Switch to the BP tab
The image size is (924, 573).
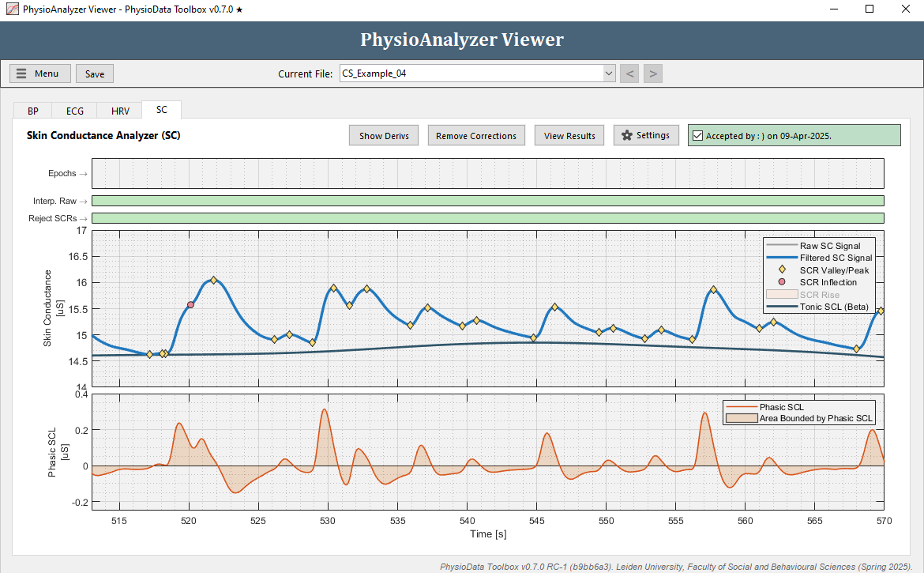coord(33,111)
